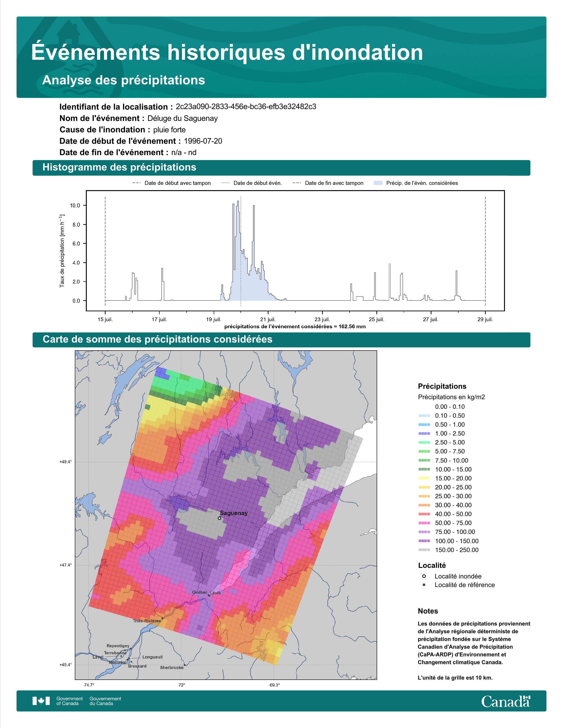Viewport: 563px width, 728px height.
Task: Click the start date '1996-07-20'
Action: (203, 141)
